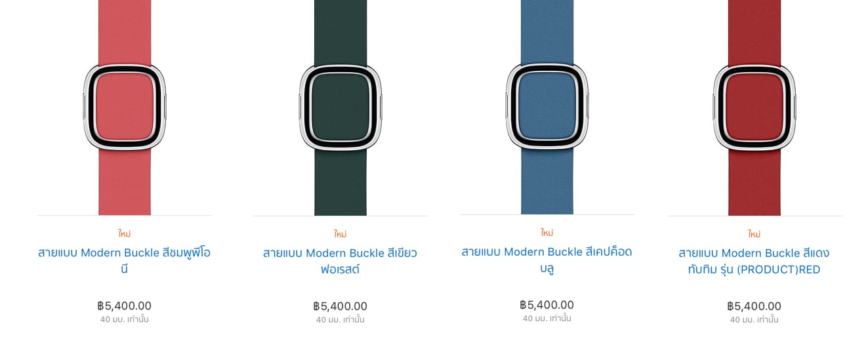Click the ฿5,400.00 price of the forest green band

[340, 306]
